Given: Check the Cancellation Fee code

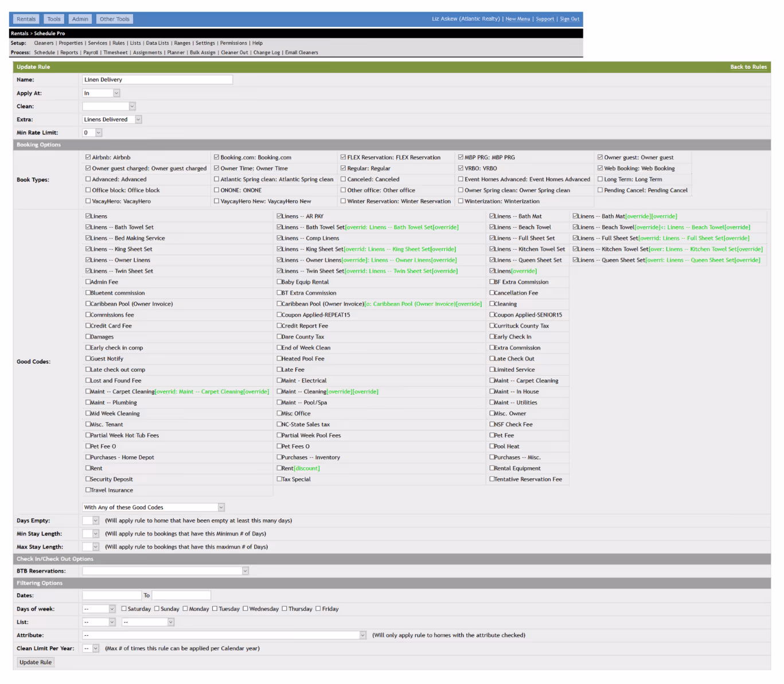Looking at the screenshot, I should click(x=492, y=293).
